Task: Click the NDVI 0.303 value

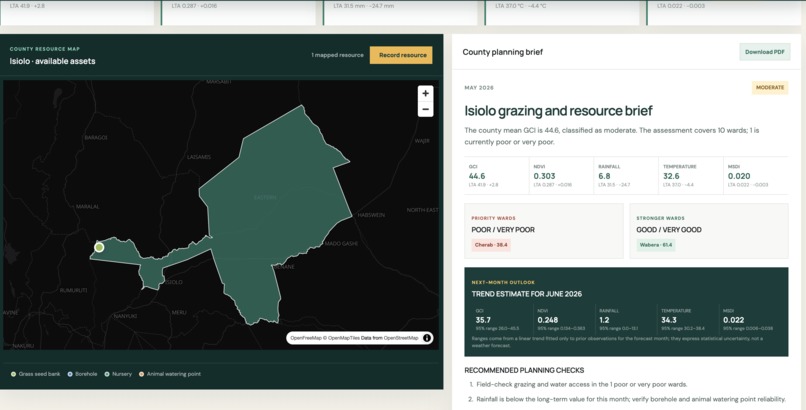Action: click(x=544, y=176)
